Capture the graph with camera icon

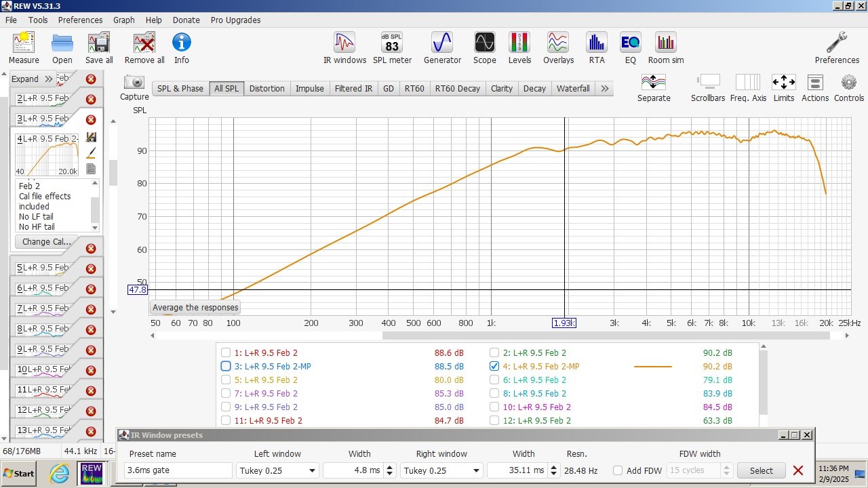pyautogui.click(x=134, y=82)
